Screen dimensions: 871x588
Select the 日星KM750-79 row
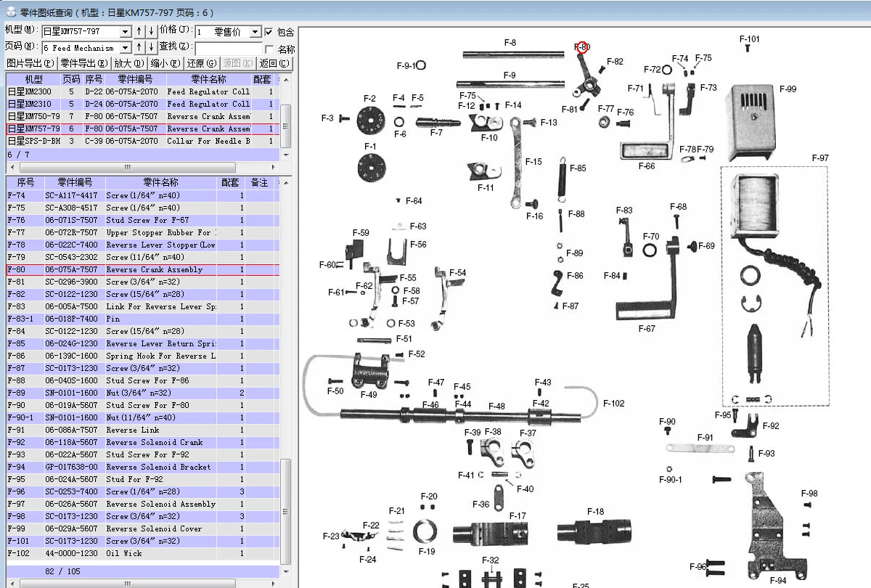[143, 116]
